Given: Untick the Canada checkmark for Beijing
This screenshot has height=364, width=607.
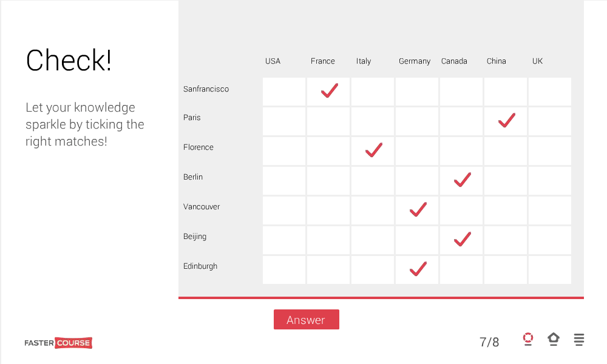Looking at the screenshot, I should click(461, 240).
